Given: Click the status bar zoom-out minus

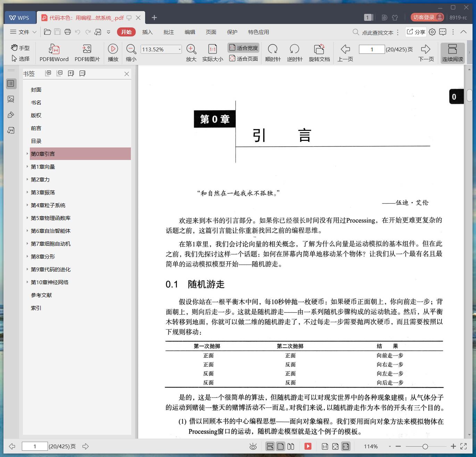Looking at the screenshot, I should (x=398, y=446).
